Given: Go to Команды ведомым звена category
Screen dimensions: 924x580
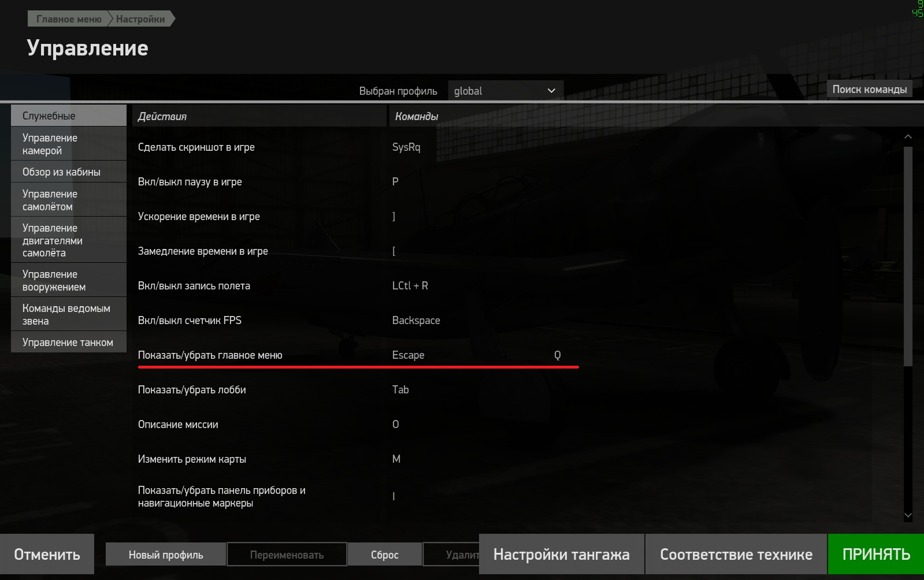Looking at the screenshot, I should tap(69, 314).
